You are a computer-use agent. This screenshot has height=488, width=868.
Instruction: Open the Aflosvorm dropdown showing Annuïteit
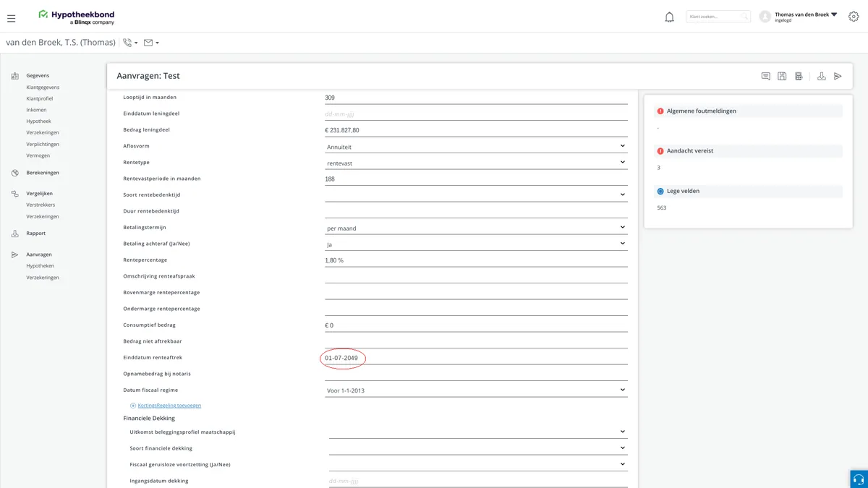click(x=477, y=147)
